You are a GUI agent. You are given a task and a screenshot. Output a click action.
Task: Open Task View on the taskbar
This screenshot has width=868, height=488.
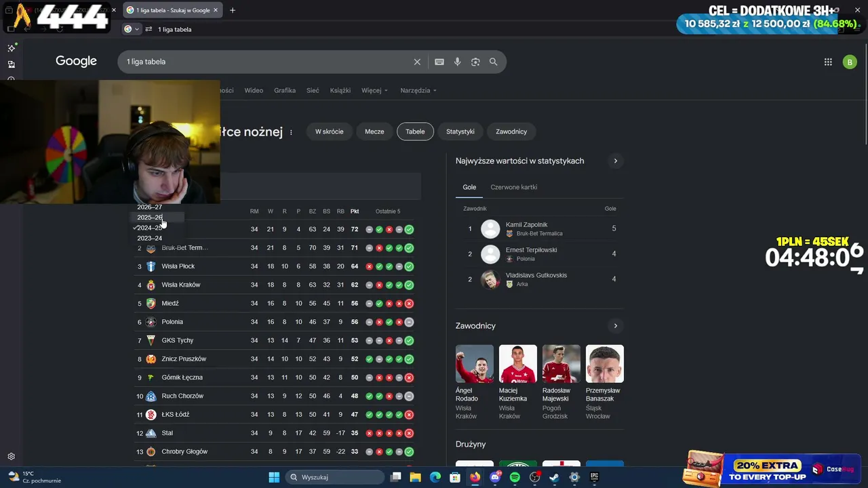(396, 477)
